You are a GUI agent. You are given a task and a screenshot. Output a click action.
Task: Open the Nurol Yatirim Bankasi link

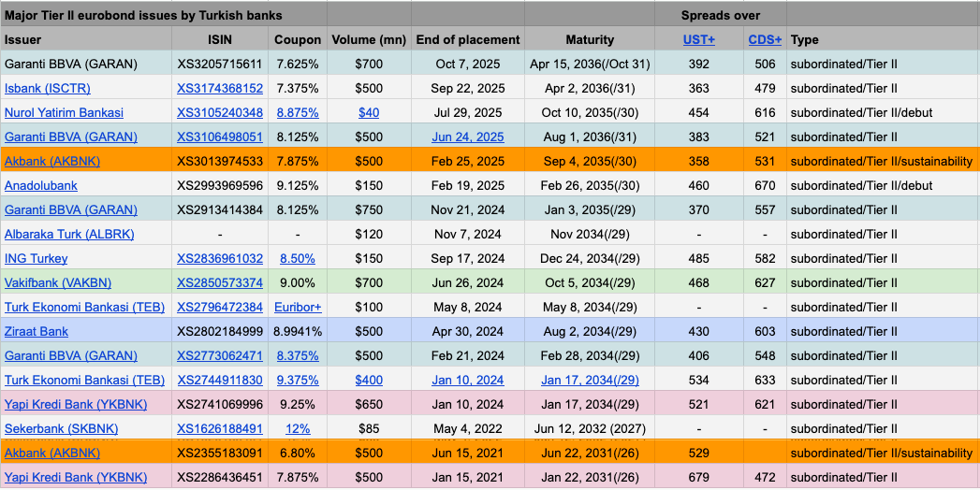click(x=64, y=112)
